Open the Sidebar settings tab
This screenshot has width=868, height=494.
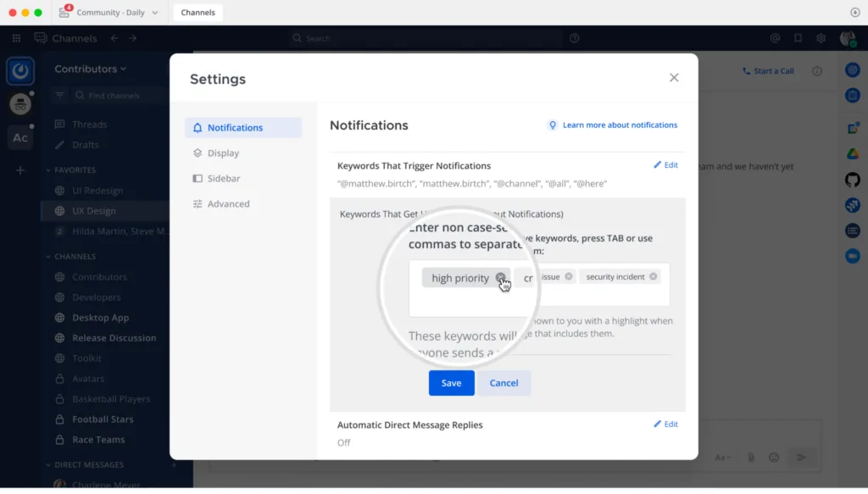[x=243, y=179]
